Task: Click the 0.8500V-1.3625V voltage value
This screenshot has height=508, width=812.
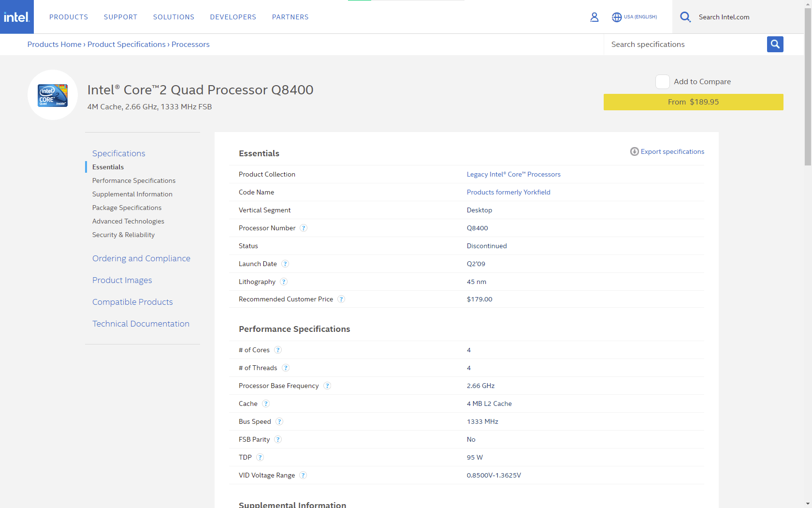Action: tap(494, 475)
